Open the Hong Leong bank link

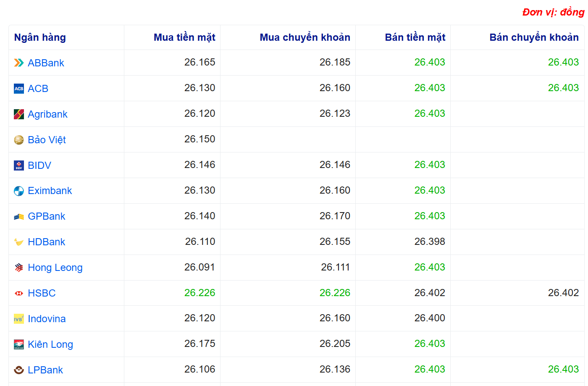click(x=55, y=268)
